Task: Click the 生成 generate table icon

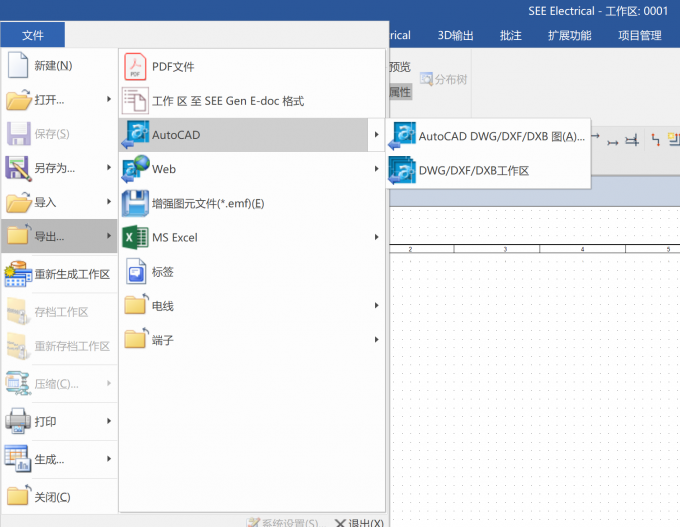Action: [x=17, y=458]
